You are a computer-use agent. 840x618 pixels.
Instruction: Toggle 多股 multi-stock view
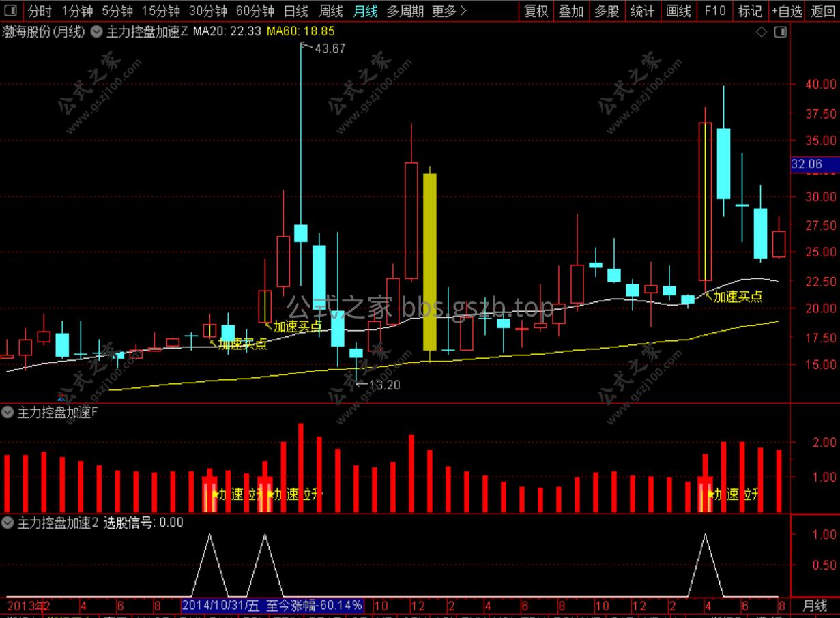607,11
